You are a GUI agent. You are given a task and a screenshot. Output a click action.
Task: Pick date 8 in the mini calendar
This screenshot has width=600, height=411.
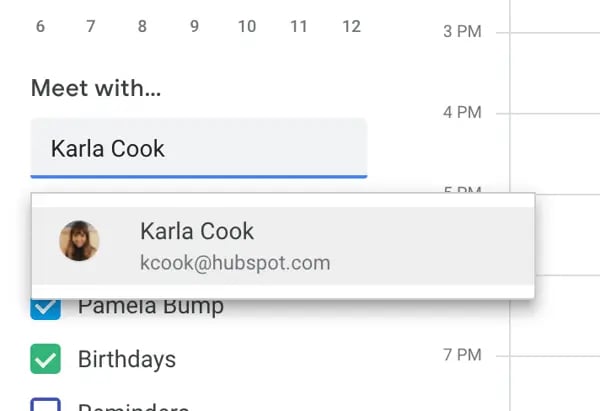coord(142,27)
